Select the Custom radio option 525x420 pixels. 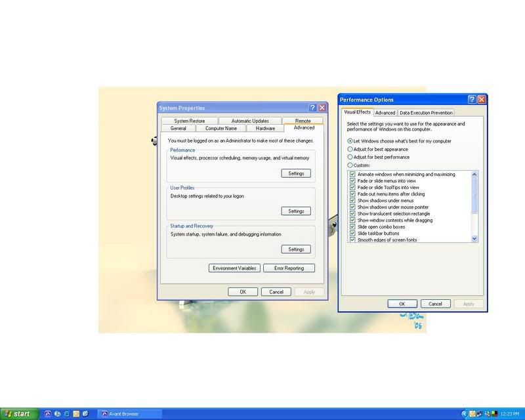pos(350,165)
